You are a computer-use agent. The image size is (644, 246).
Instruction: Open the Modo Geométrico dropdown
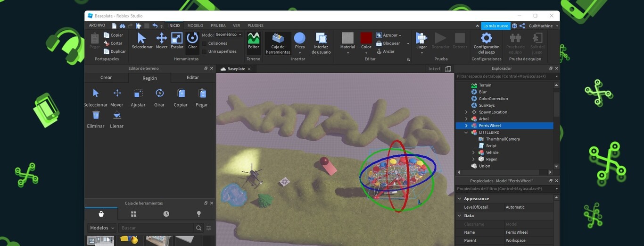point(229,35)
